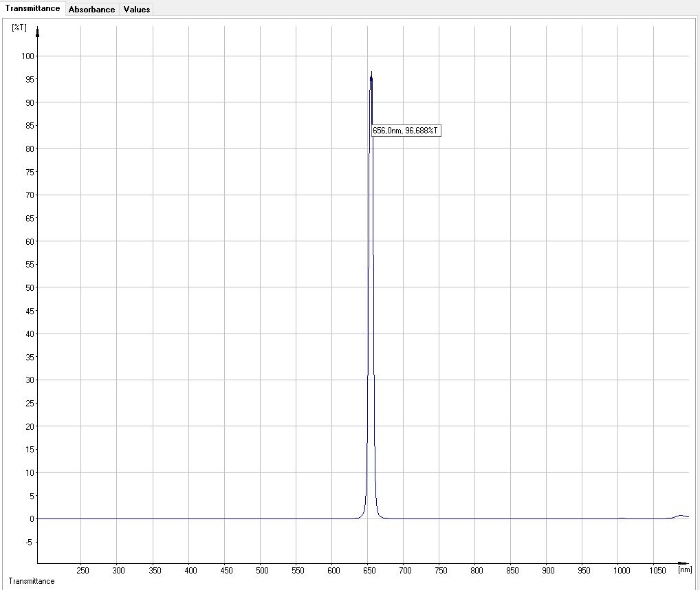Click the Transmittance label below the chart

(x=32, y=581)
